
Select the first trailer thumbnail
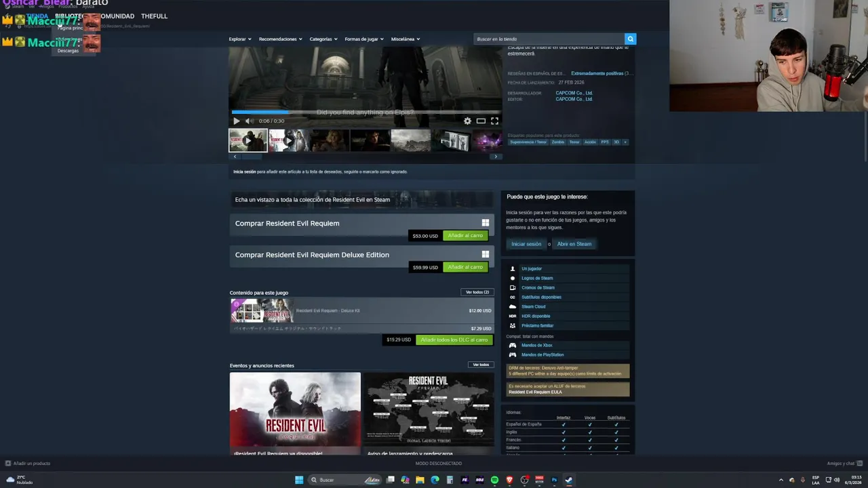pyautogui.click(x=248, y=140)
